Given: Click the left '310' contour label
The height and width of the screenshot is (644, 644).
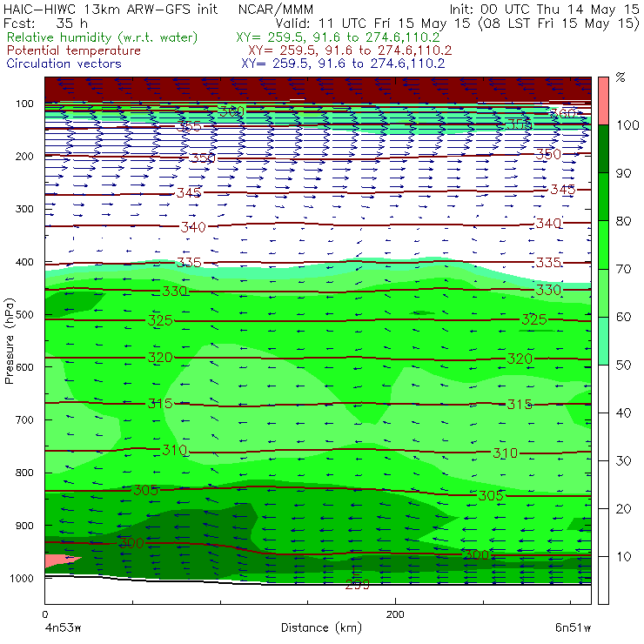Looking at the screenshot, I should (175, 450).
